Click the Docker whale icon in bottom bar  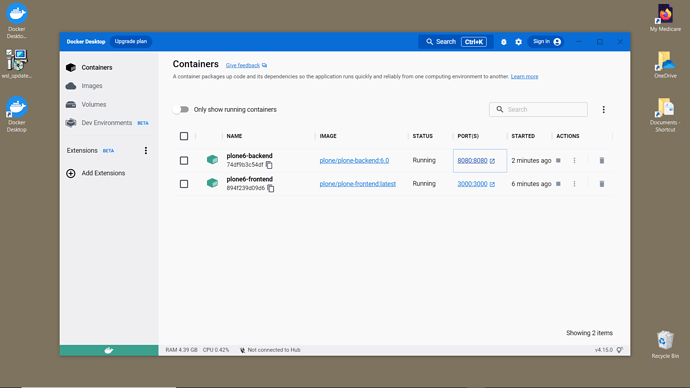click(x=109, y=350)
